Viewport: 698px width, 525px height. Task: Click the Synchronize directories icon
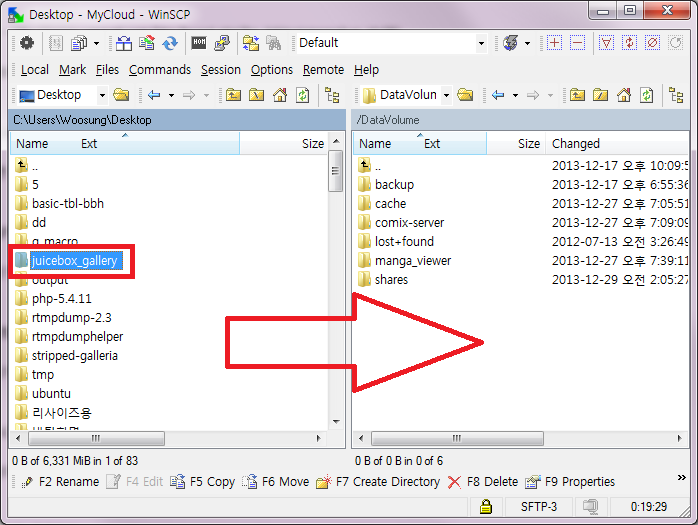(x=250, y=43)
